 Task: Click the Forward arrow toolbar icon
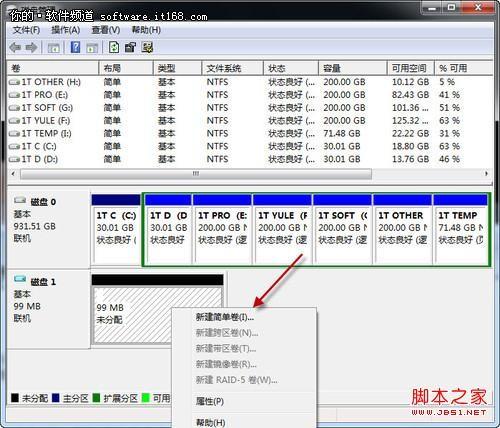pos(31,48)
